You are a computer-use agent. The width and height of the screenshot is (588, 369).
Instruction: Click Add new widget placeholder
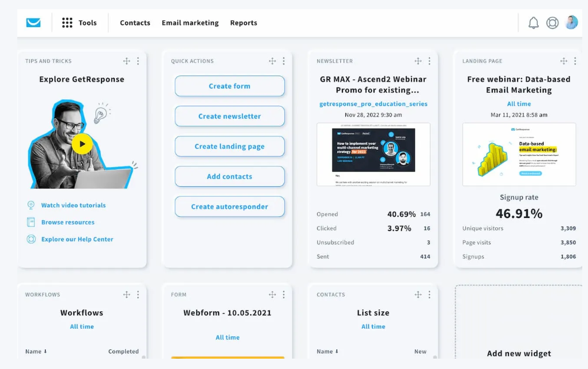click(519, 322)
